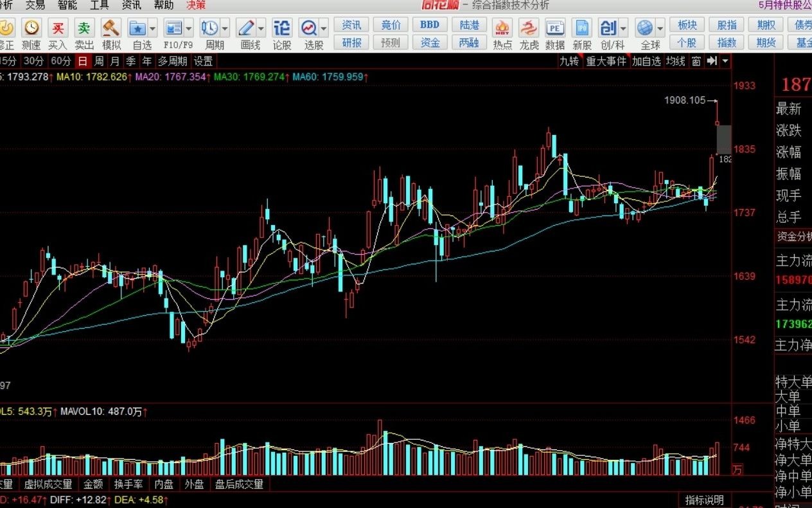The image size is (812, 508).
Task: Click the skip-to-end arrow icon above the chart
Action: pos(712,61)
